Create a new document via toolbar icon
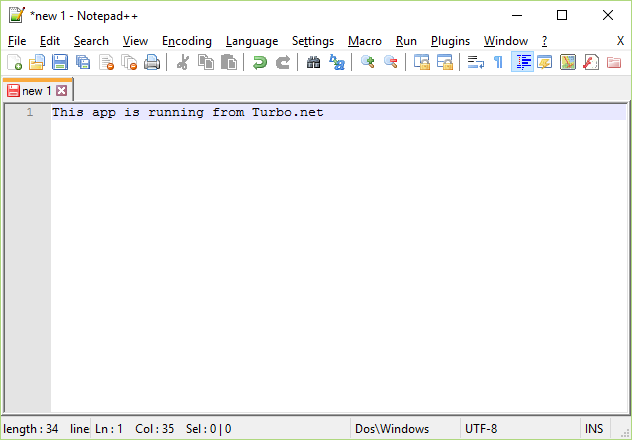Viewport: 632px width, 440px height. point(15,62)
